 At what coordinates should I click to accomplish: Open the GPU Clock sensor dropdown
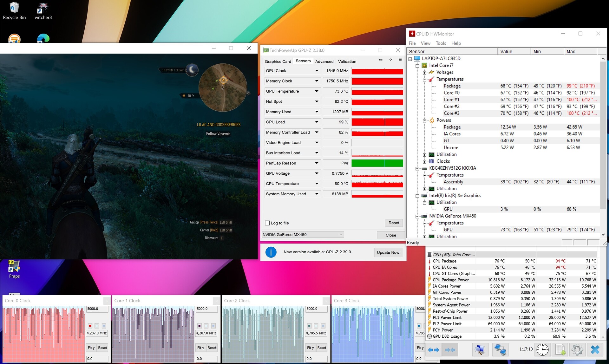pos(317,71)
